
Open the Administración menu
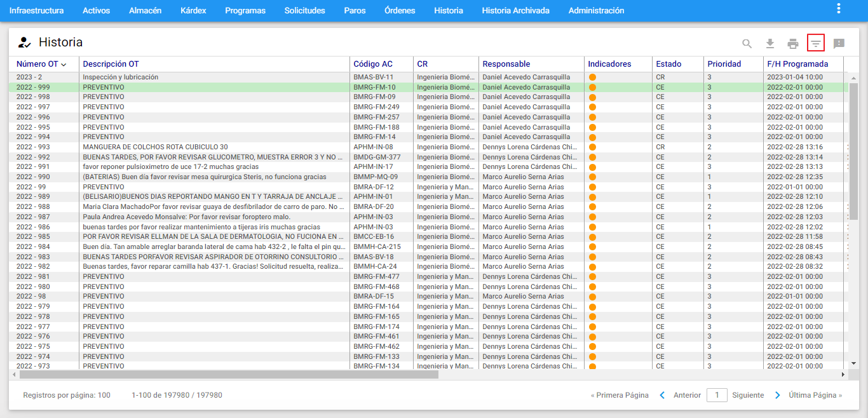596,11
